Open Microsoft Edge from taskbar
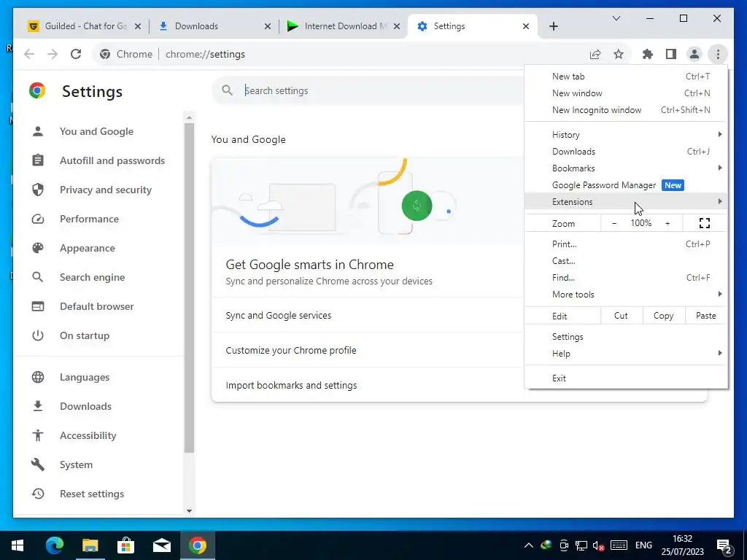This screenshot has height=560, width=747. coord(55,545)
